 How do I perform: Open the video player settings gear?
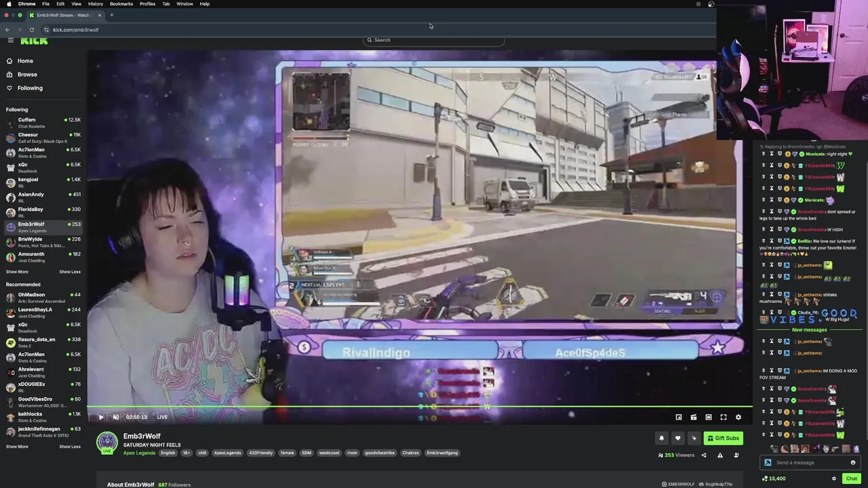click(x=738, y=417)
